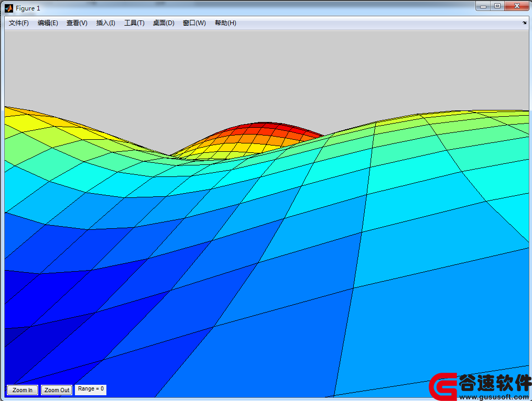Click the Zoom Out button
Screen dimensions: 532x401
(x=57, y=390)
